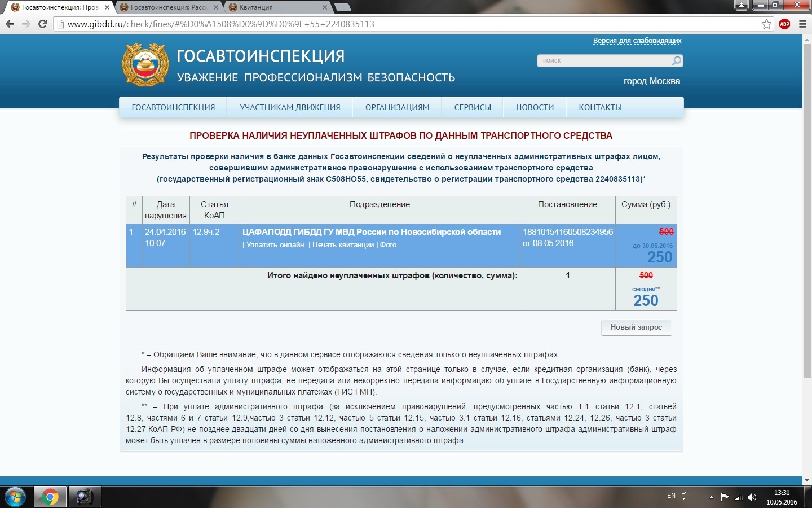Click the violation time '10:07'

click(155, 243)
